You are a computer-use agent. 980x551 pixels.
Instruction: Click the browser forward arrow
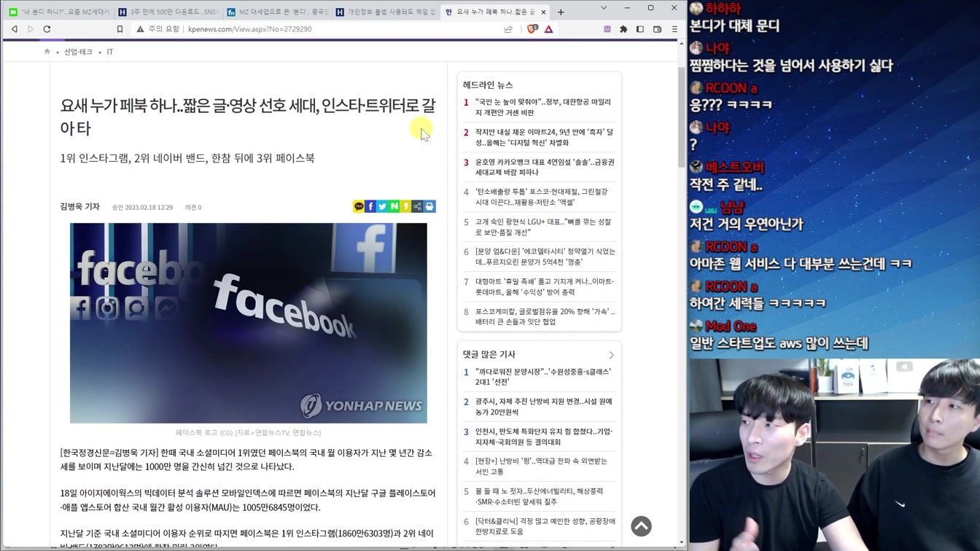point(31,29)
